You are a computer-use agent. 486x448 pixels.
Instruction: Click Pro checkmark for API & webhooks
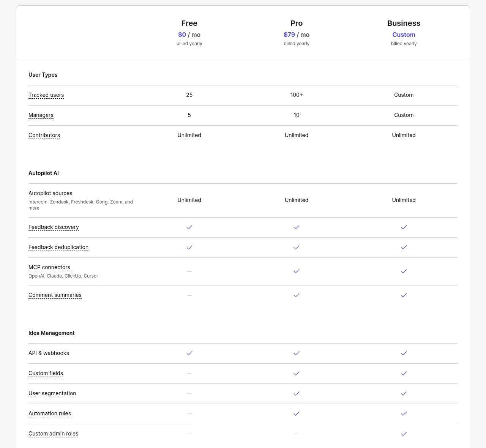click(x=297, y=353)
